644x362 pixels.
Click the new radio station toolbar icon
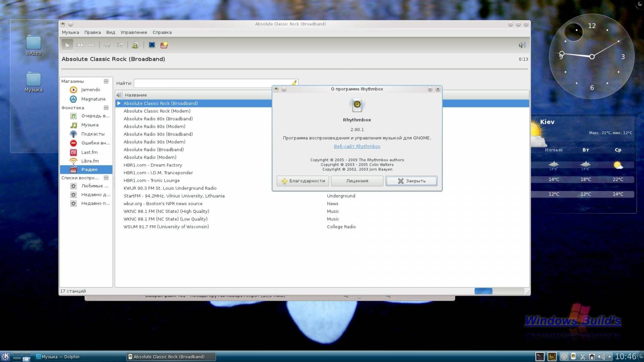[x=164, y=45]
